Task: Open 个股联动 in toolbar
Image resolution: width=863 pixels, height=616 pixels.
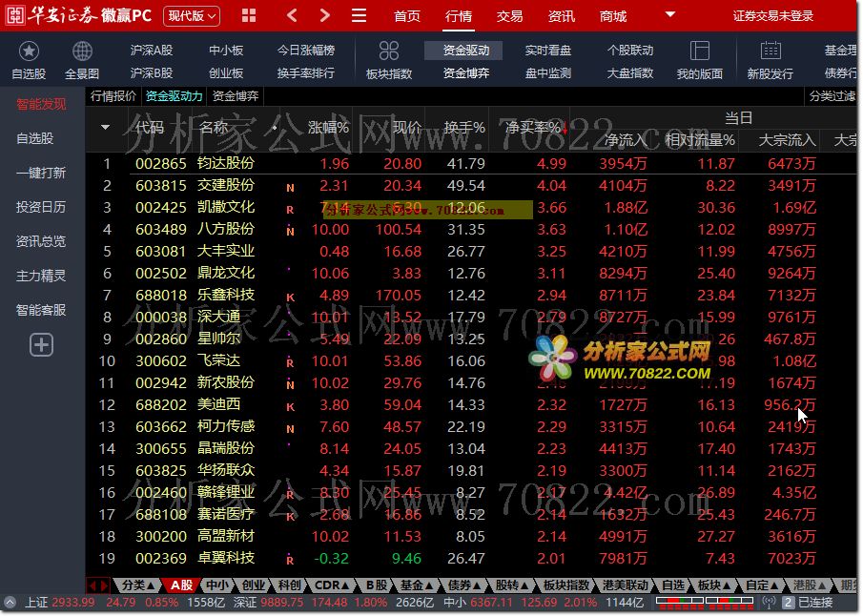Action: coord(630,51)
